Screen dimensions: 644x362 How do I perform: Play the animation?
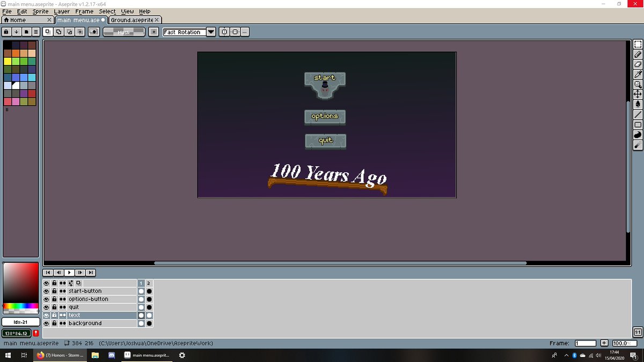[x=70, y=272]
